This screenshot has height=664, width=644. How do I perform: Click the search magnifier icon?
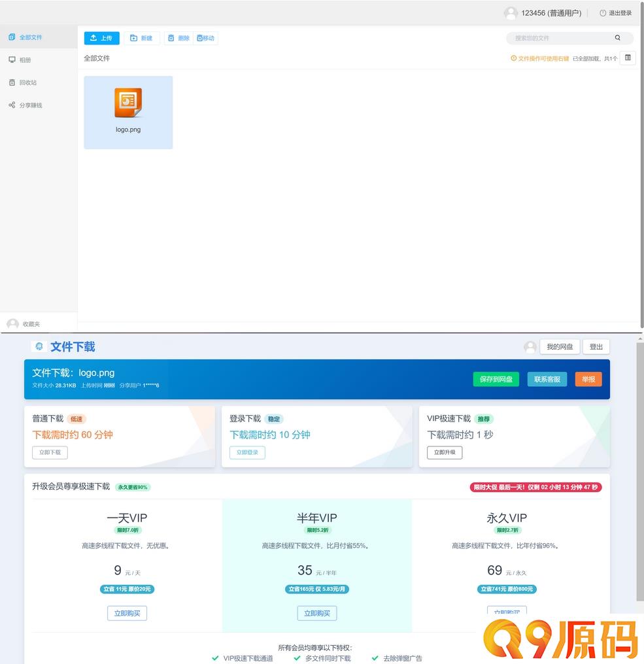618,38
